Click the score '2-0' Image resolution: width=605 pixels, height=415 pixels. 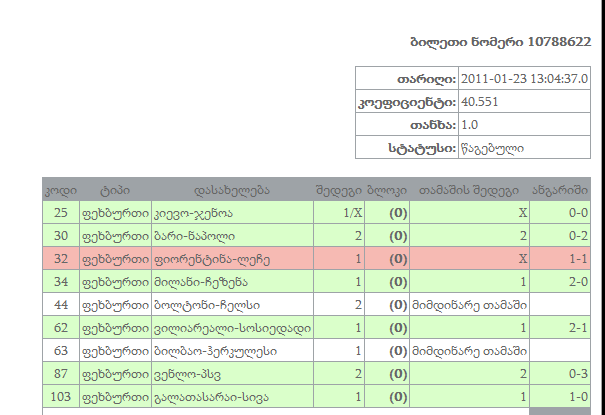[578, 282]
